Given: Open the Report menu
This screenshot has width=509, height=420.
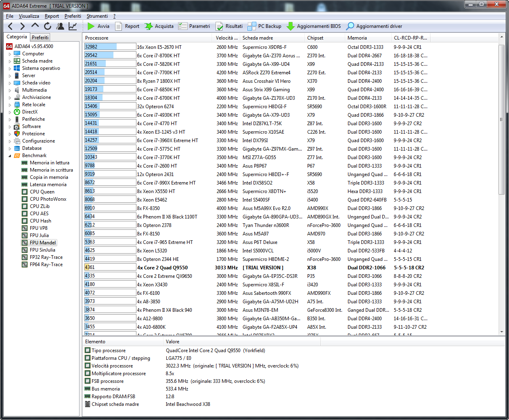Looking at the screenshot, I should tap(52, 16).
